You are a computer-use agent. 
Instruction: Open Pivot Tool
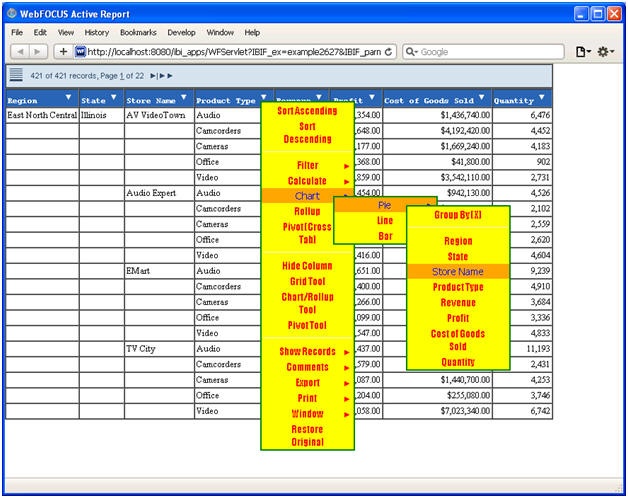[308, 325]
